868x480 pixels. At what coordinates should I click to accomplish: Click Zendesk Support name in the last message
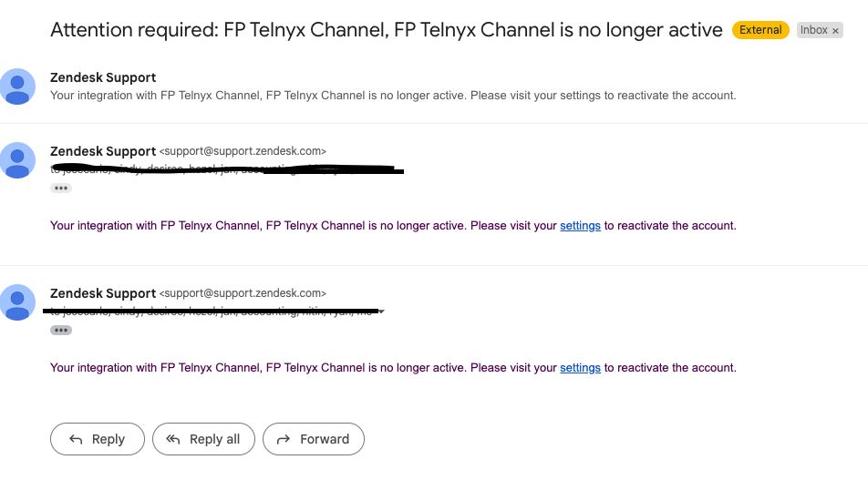[x=103, y=293]
